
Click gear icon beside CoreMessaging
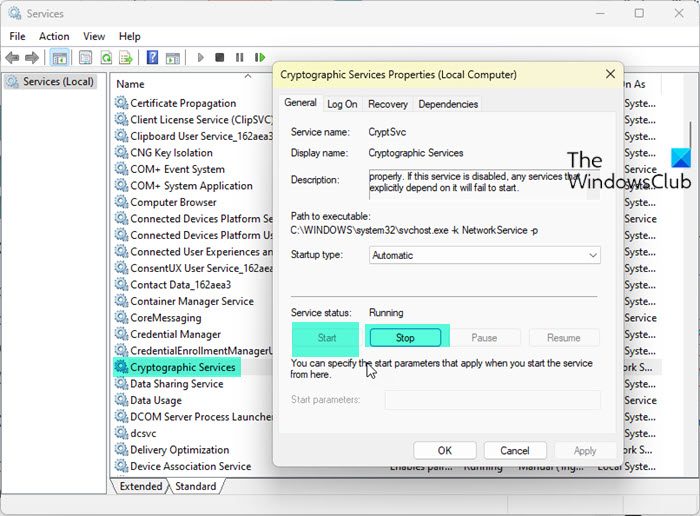tap(121, 317)
